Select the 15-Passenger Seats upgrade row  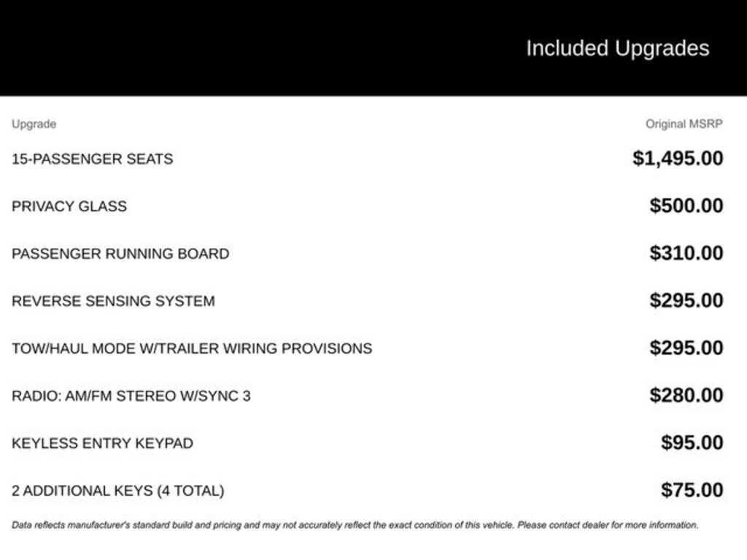tap(92, 159)
